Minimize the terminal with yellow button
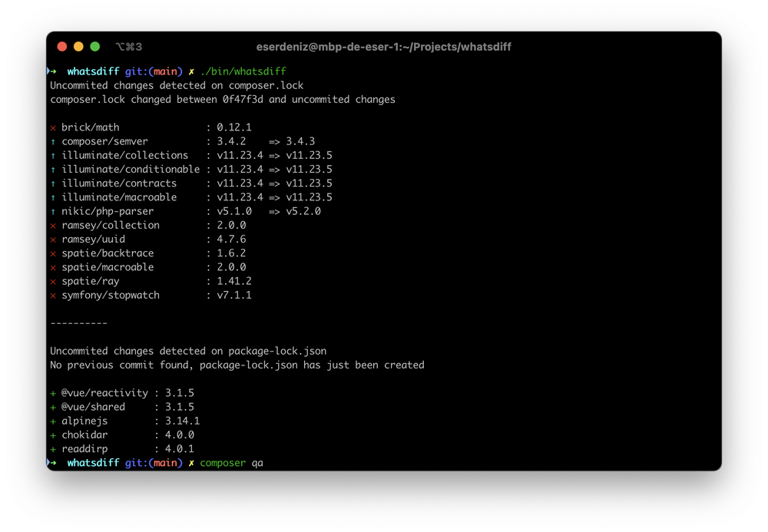This screenshot has width=768, height=532. pyautogui.click(x=78, y=47)
